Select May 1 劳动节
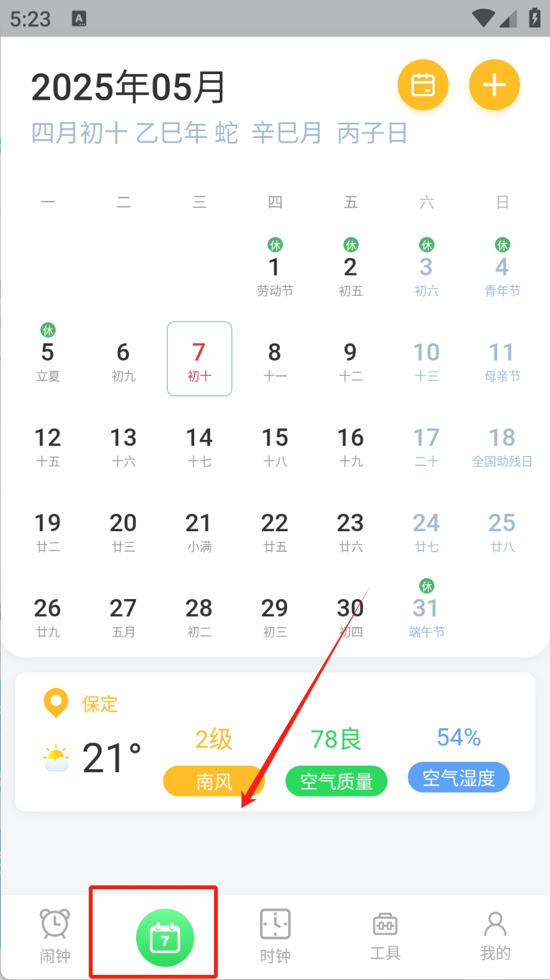This screenshot has height=980, width=550. (275, 274)
